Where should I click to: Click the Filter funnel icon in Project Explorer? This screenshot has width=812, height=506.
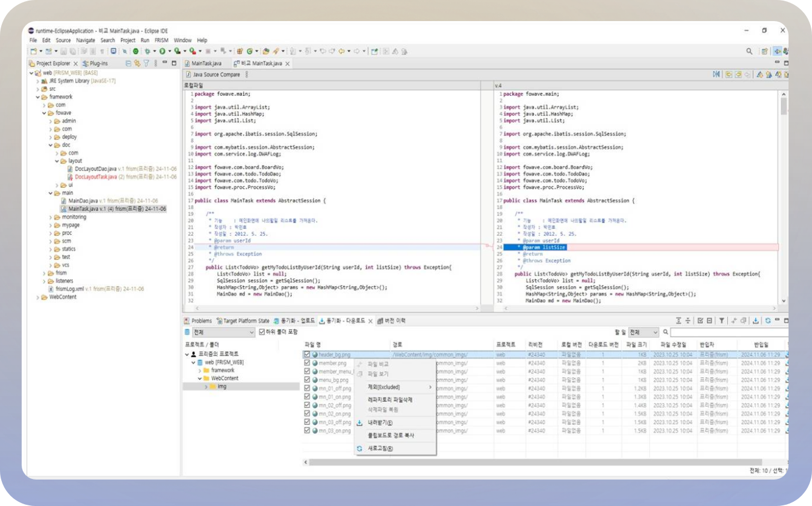coord(146,63)
